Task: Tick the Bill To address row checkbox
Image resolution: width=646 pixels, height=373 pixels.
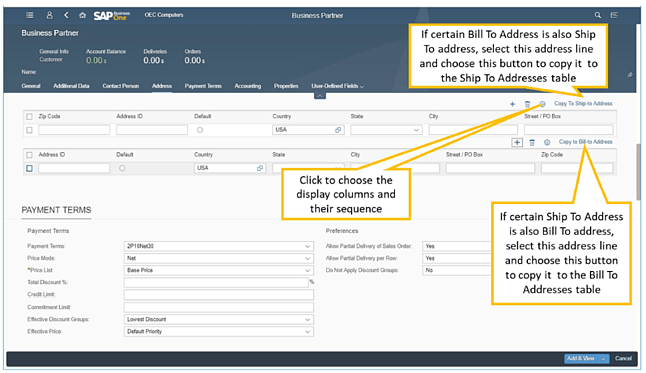Action: [29, 130]
